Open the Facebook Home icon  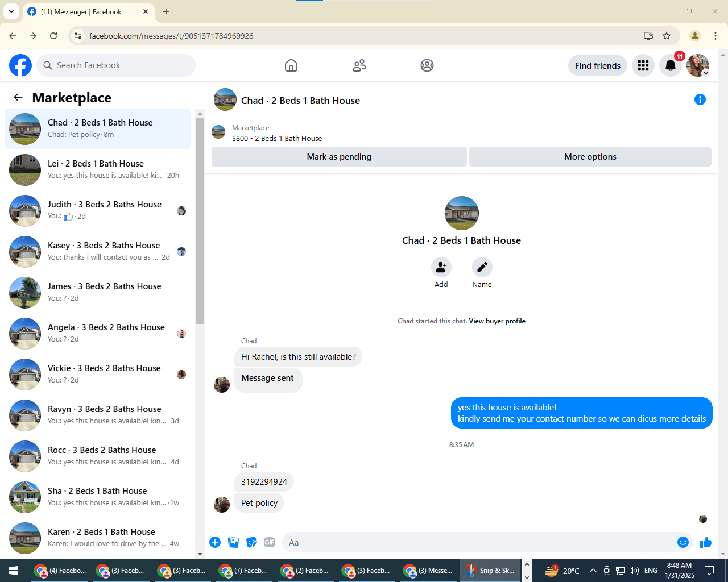click(x=291, y=65)
